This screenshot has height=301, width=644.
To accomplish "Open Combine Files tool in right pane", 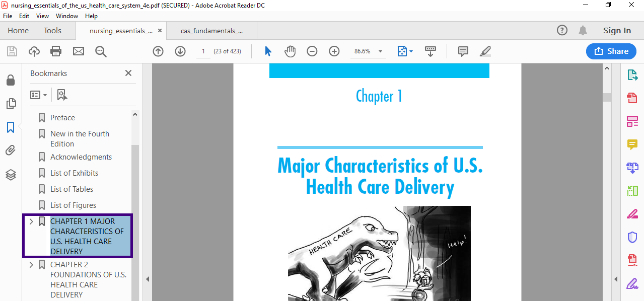I will pyautogui.click(x=632, y=168).
